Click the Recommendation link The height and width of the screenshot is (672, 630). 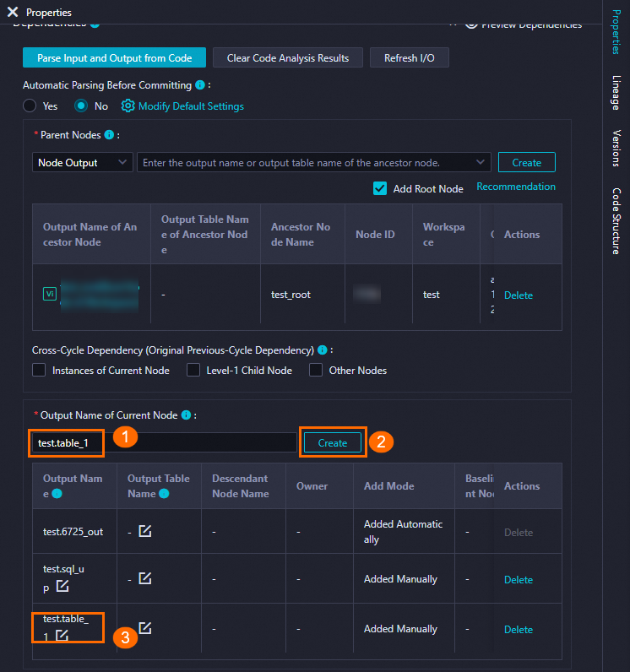(x=516, y=187)
